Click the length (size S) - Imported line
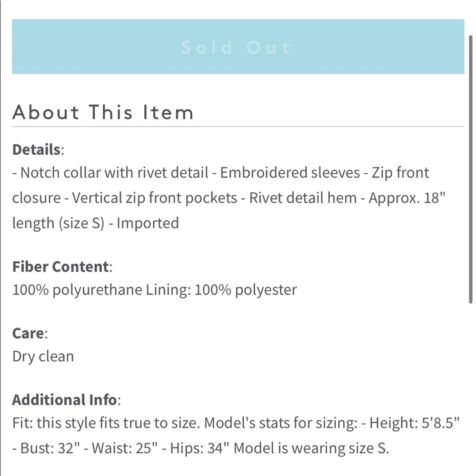The width and height of the screenshot is (476, 476). 95,223
